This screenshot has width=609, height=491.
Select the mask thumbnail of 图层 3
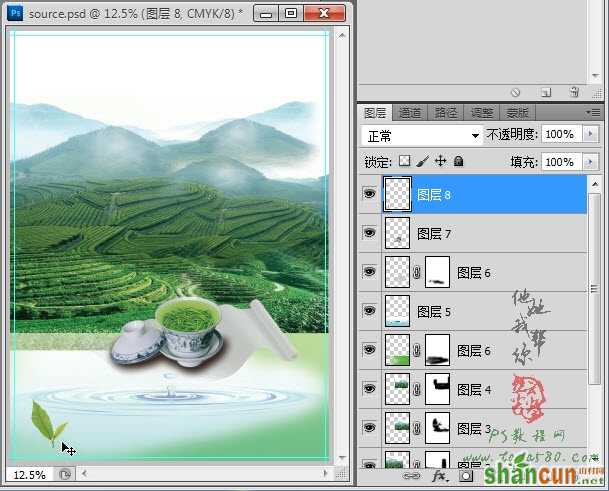point(437,428)
